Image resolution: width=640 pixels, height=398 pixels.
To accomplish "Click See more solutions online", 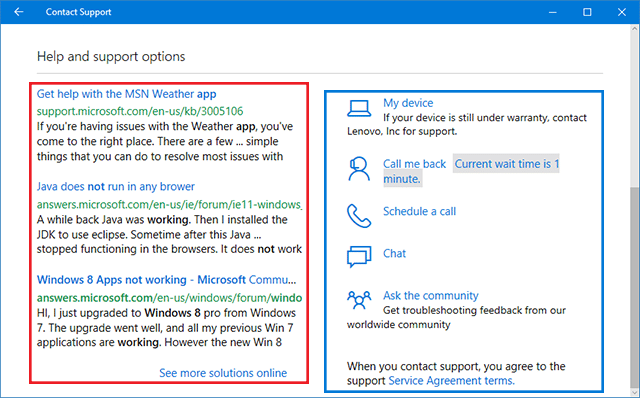I will 223,373.
